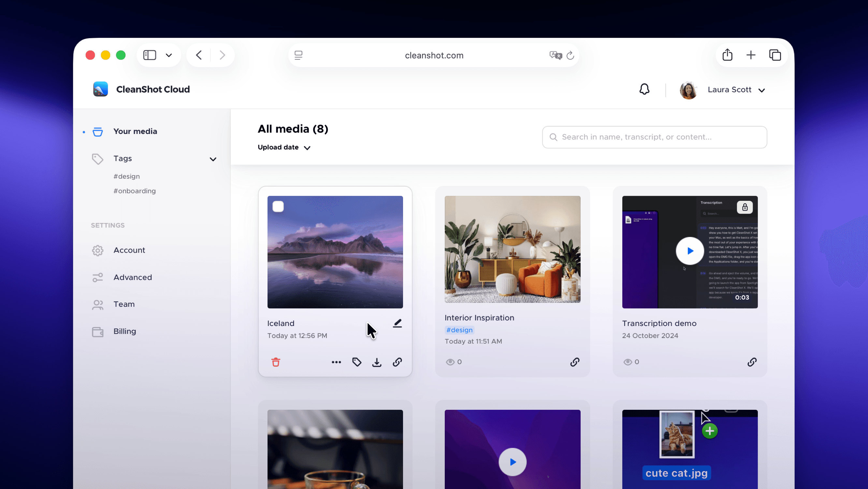The width and height of the screenshot is (868, 489).
Task: Reload the cleanshot.com page
Action: [570, 55]
